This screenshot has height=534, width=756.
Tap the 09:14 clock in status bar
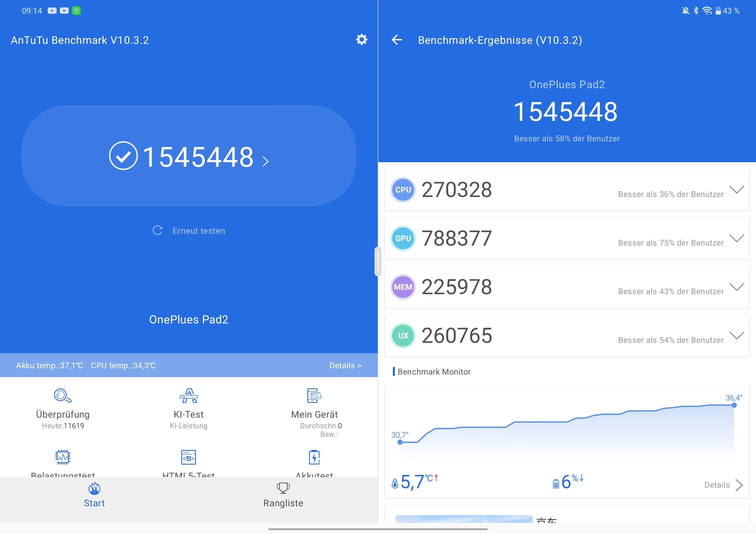[x=32, y=11]
